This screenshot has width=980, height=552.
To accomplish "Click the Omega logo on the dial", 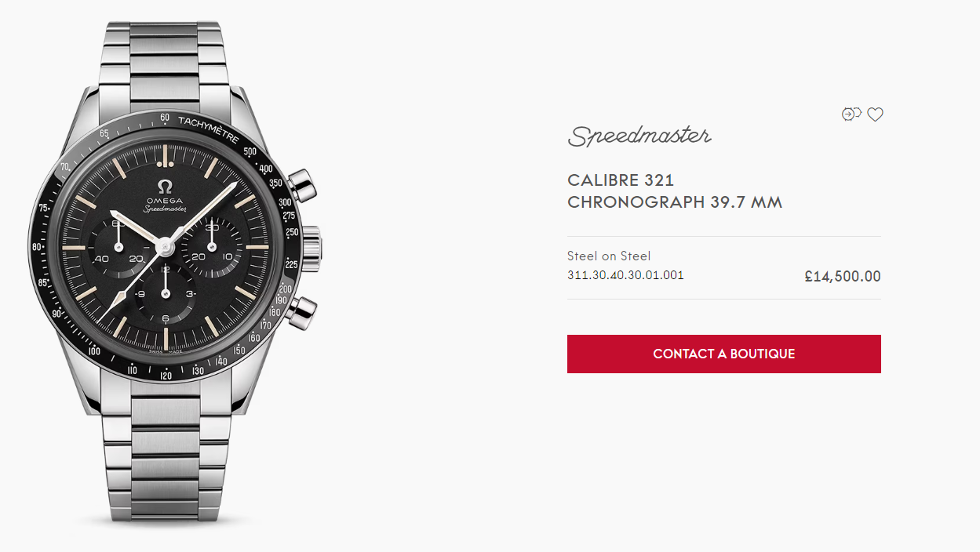I will coord(166,192).
